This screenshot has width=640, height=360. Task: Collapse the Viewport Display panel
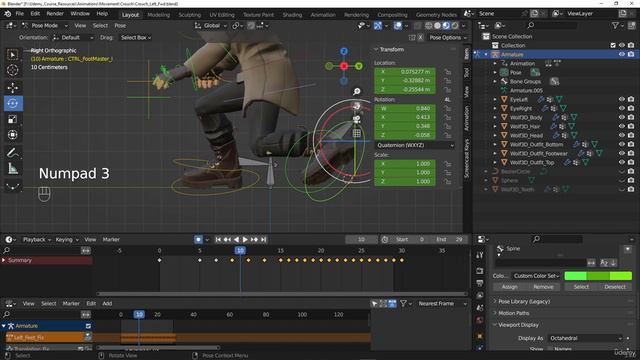click(x=518, y=325)
